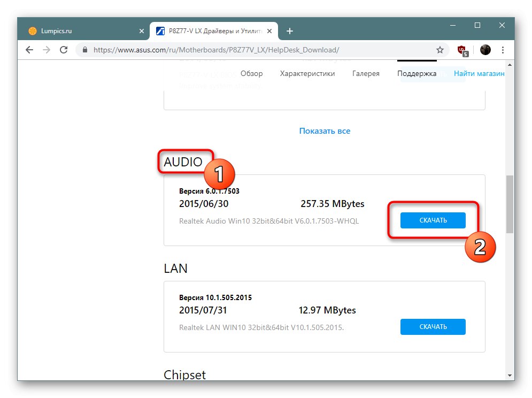Open the user profile avatar
This screenshot has width=532, height=398.
click(x=485, y=50)
